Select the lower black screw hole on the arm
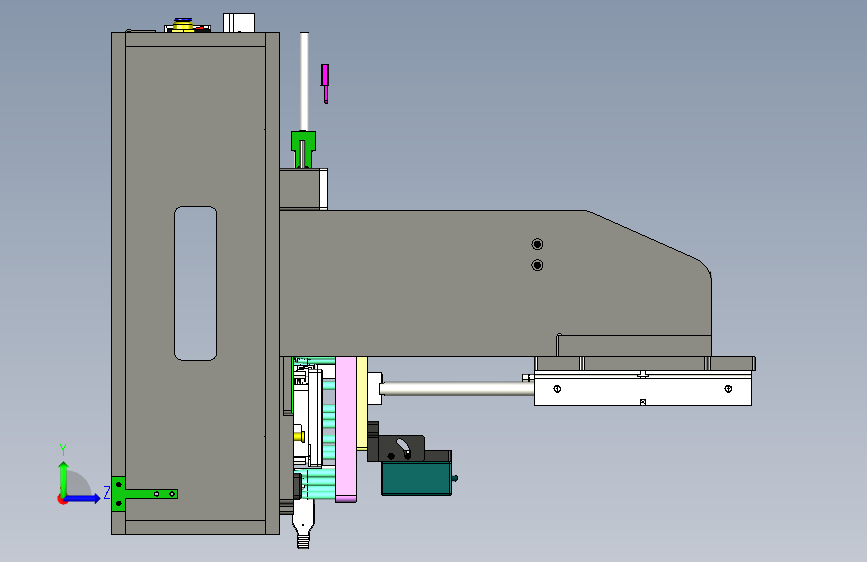The image size is (867, 562). tap(537, 265)
